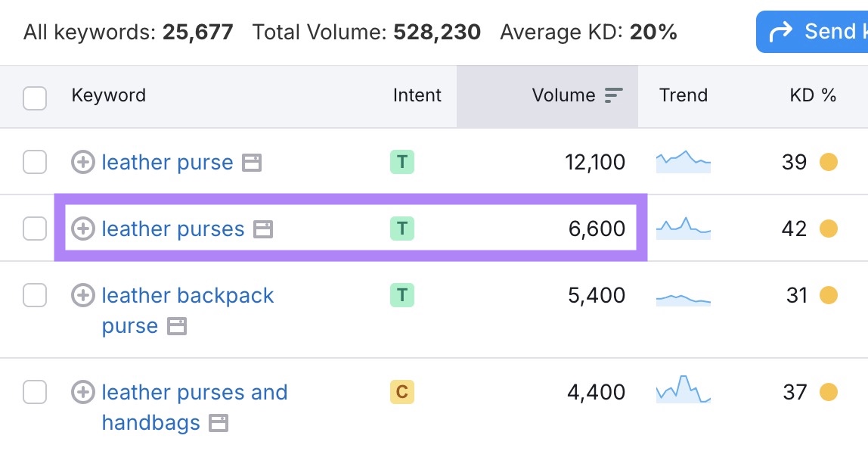Select all keywords using the header checkbox
The height and width of the screenshot is (451, 868).
[x=35, y=95]
